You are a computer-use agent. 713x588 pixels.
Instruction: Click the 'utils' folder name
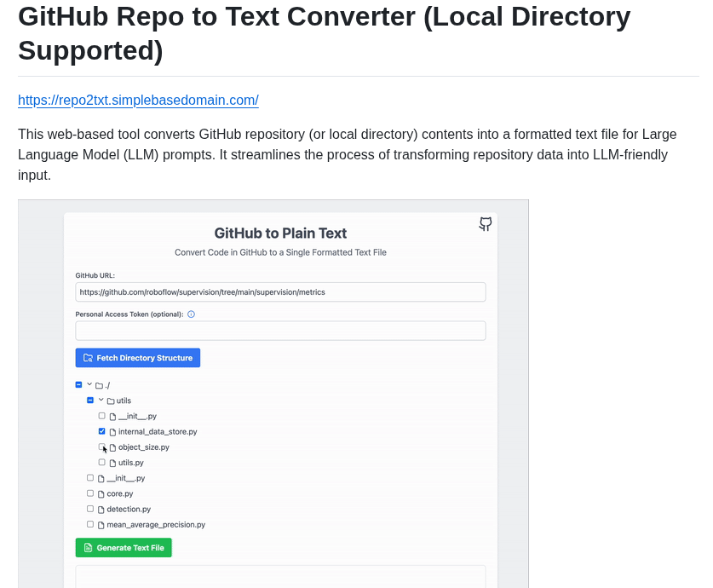pos(124,401)
